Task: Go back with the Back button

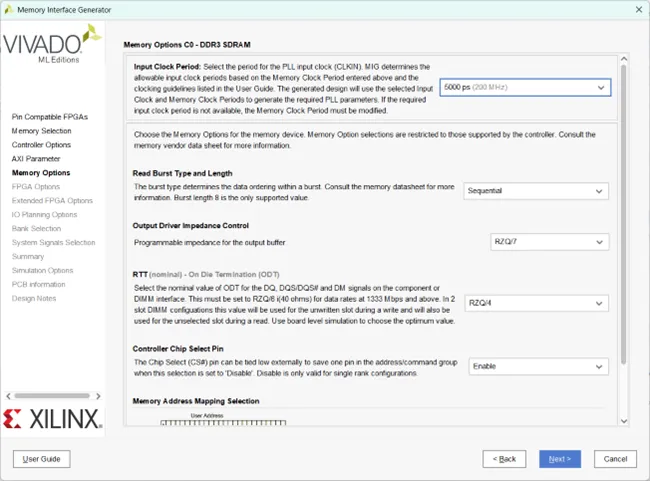Action: pyautogui.click(x=504, y=459)
